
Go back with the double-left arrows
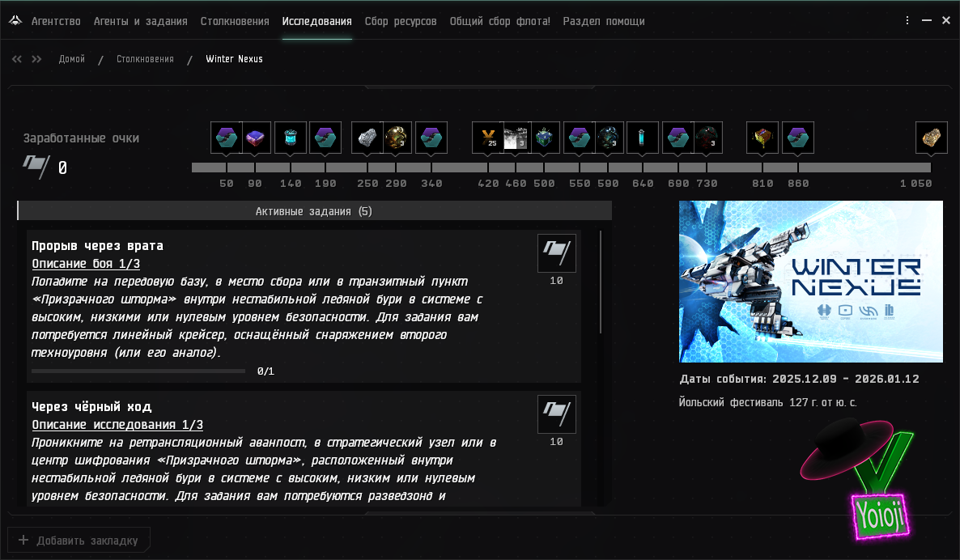pyautogui.click(x=16, y=59)
